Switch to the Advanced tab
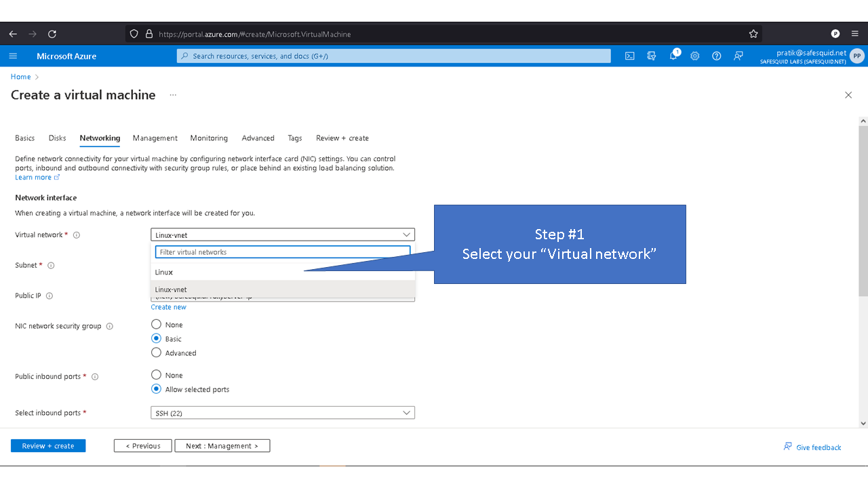 pos(258,138)
